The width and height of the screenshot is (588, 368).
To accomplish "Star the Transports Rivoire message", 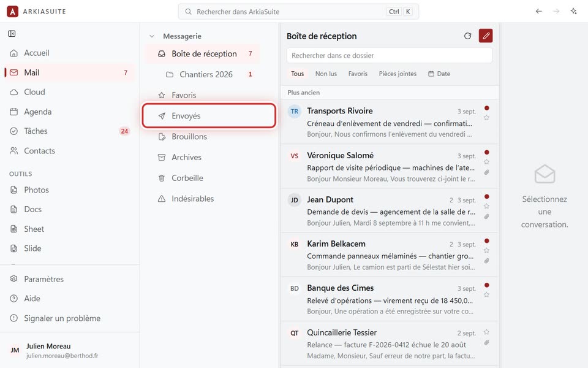I will coord(486,118).
